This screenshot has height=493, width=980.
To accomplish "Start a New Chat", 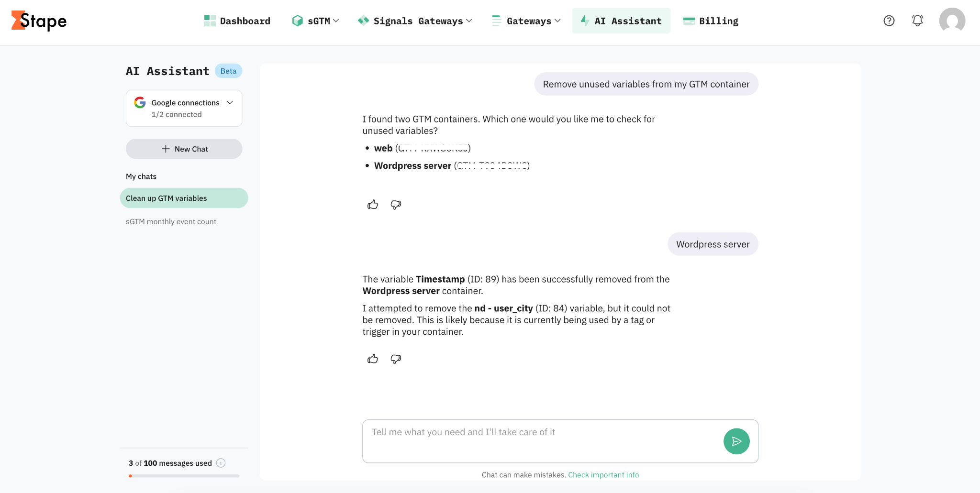I will point(184,149).
